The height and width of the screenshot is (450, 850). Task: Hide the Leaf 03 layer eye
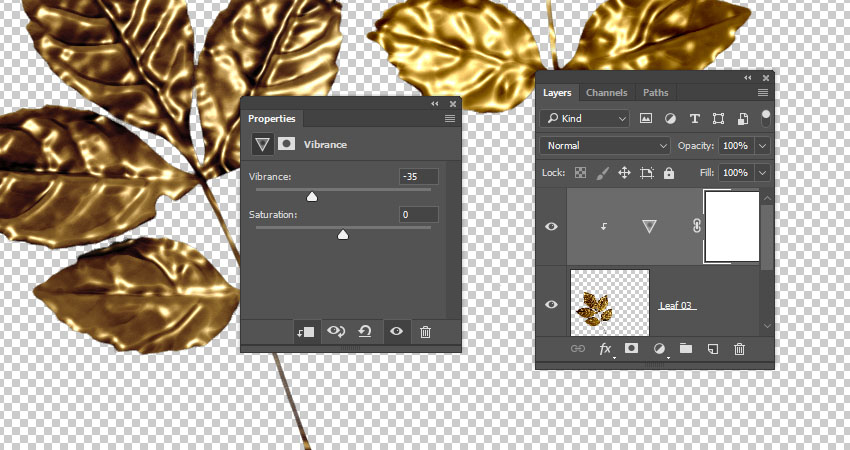pos(551,304)
